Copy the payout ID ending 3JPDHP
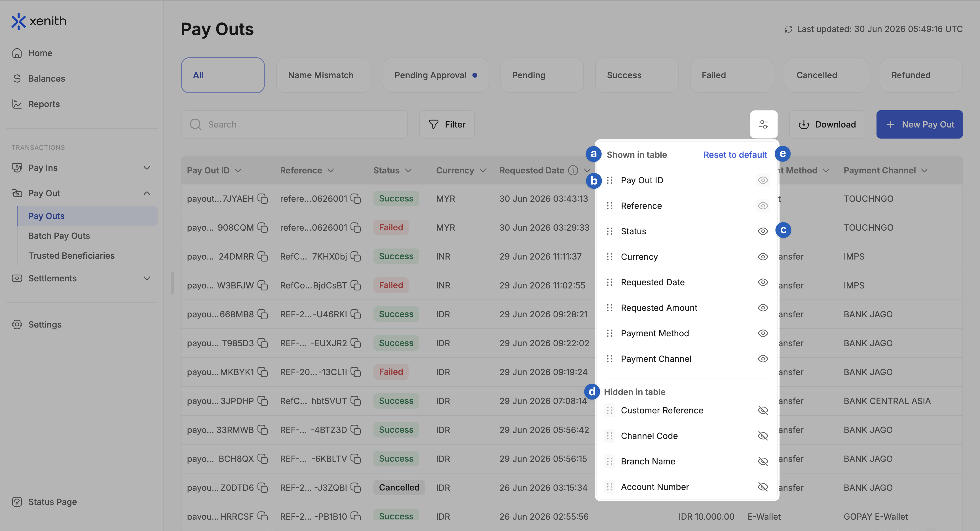The width and height of the screenshot is (980, 531). click(263, 401)
